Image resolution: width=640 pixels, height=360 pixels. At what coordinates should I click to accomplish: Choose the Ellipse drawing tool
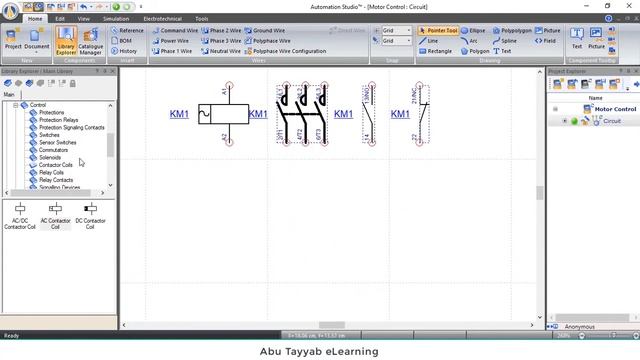click(473, 30)
